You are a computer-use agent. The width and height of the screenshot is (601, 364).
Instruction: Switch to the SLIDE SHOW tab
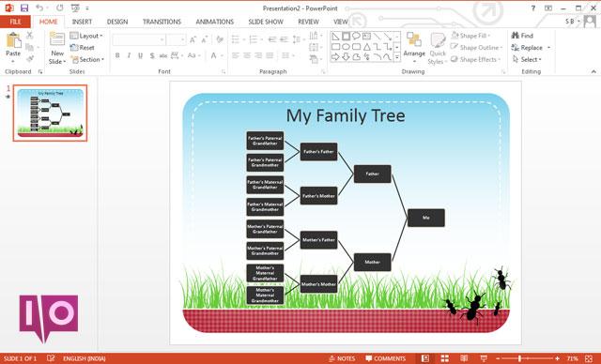coord(266,22)
